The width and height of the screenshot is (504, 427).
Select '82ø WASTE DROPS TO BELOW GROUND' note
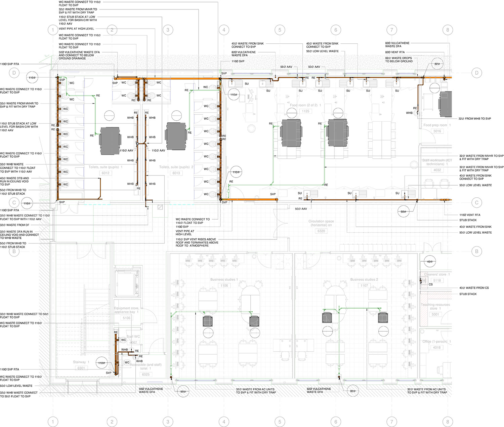398,60
